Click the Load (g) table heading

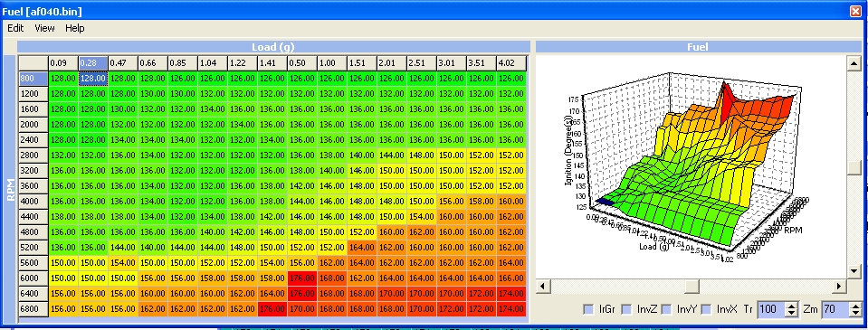pyautogui.click(x=273, y=47)
